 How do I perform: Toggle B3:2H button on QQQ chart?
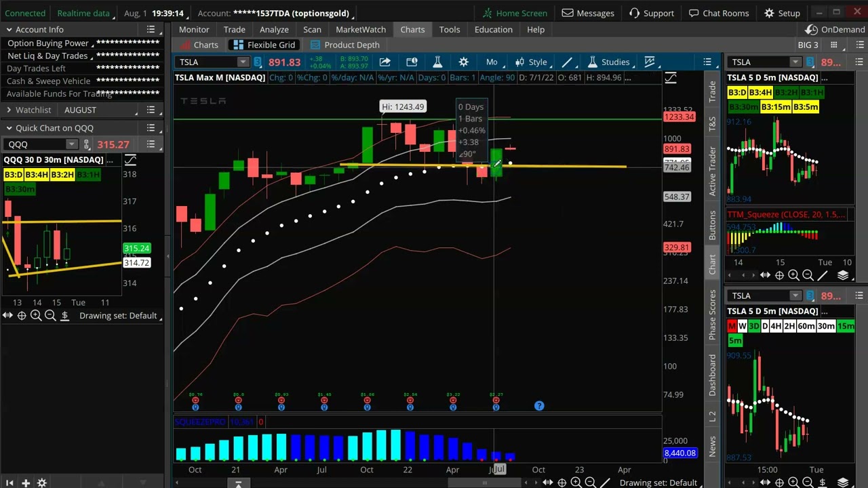[x=62, y=175]
